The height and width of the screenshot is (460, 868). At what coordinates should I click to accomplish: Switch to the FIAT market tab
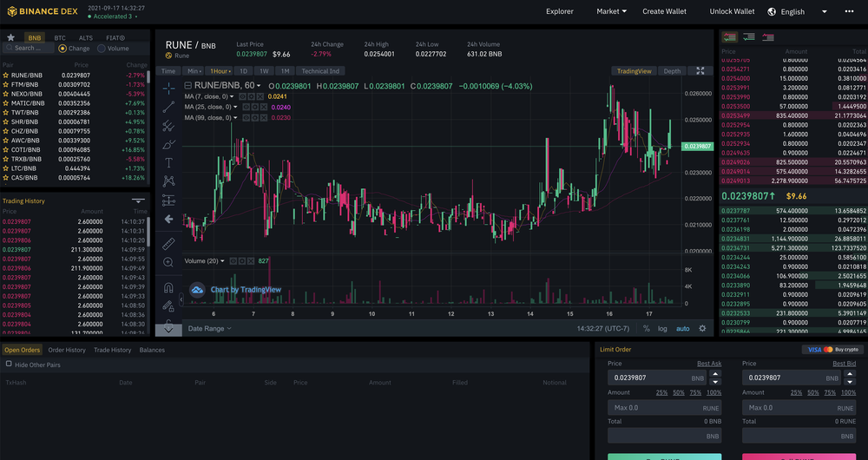115,37
